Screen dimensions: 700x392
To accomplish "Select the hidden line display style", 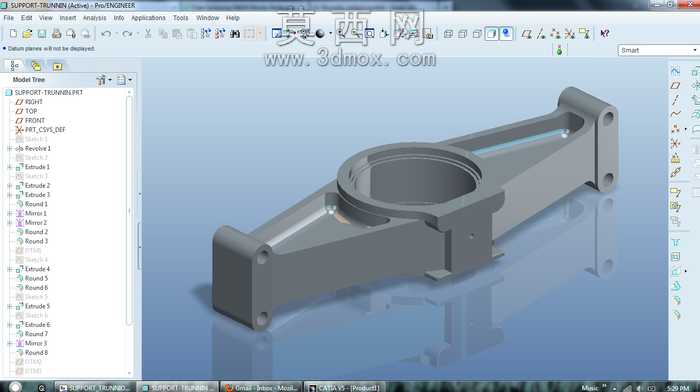I will coord(462,33).
